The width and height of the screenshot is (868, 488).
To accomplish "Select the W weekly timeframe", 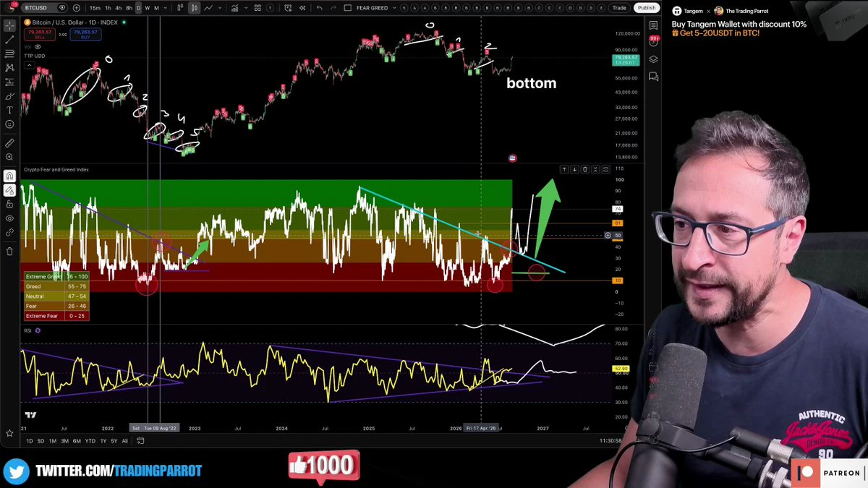I will click(148, 8).
